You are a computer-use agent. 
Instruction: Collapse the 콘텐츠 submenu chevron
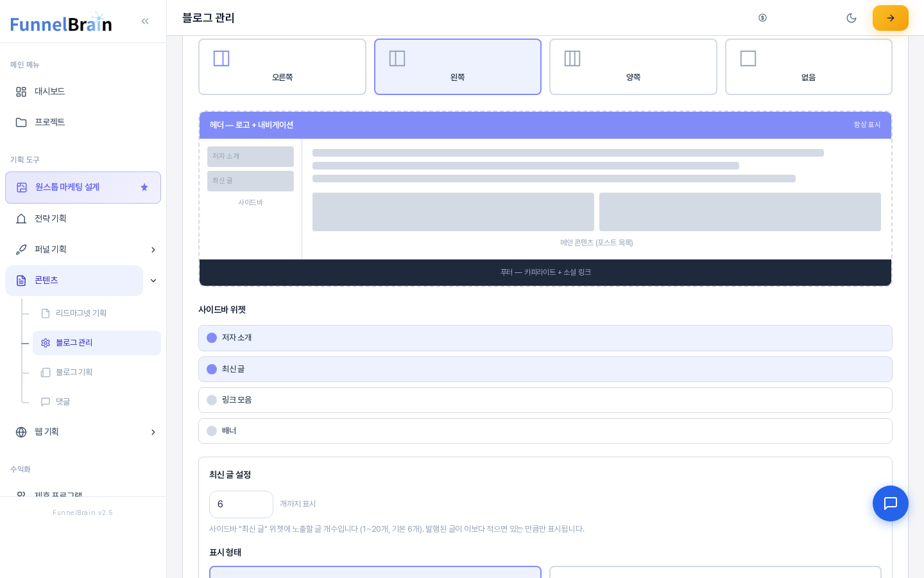(153, 281)
